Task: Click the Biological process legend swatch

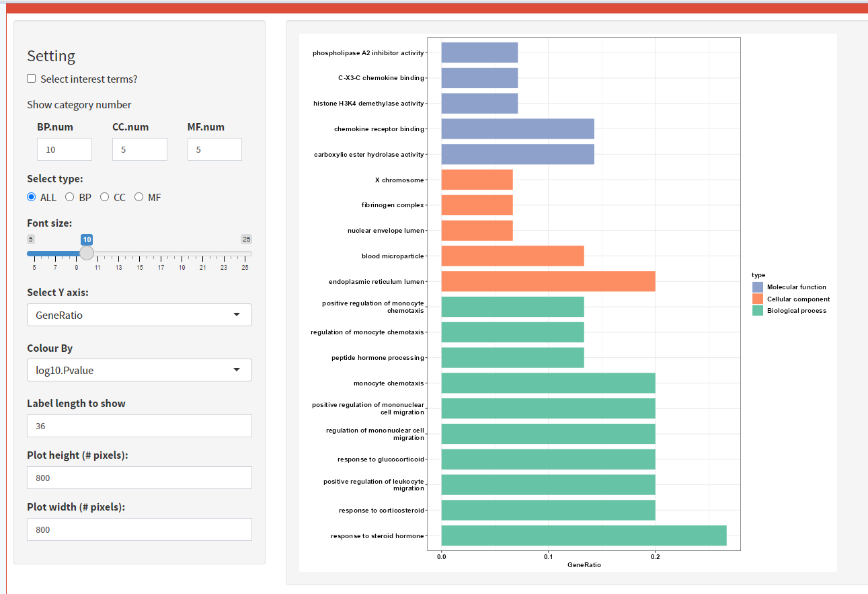Action: (x=758, y=311)
